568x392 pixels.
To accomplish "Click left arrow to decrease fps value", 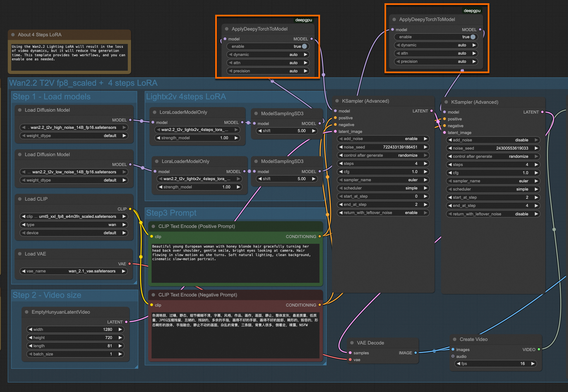I will click(x=458, y=364).
